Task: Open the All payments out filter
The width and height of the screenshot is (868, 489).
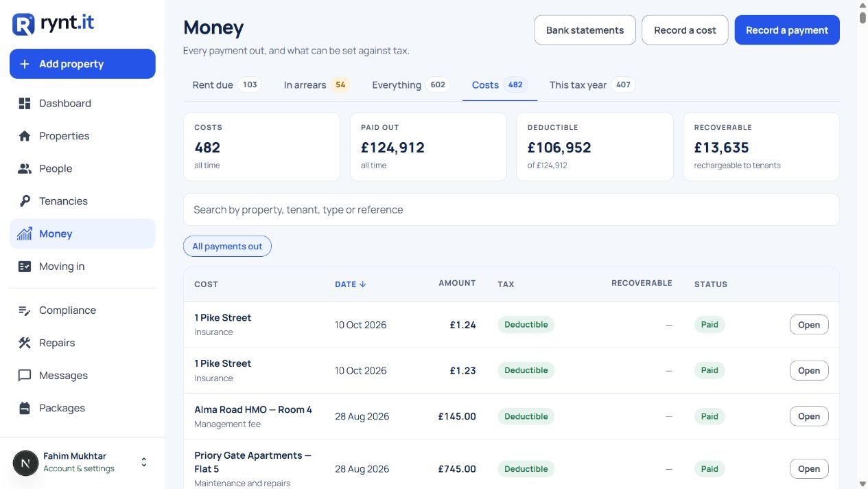Action: (x=227, y=247)
